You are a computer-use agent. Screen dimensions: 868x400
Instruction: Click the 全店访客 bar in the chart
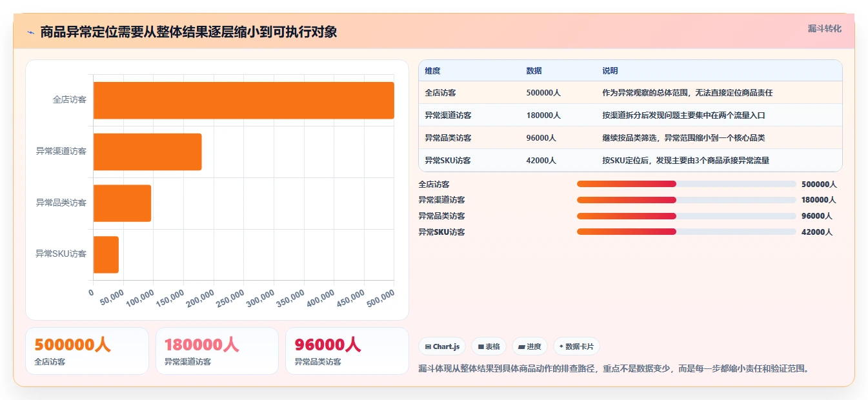pos(243,100)
